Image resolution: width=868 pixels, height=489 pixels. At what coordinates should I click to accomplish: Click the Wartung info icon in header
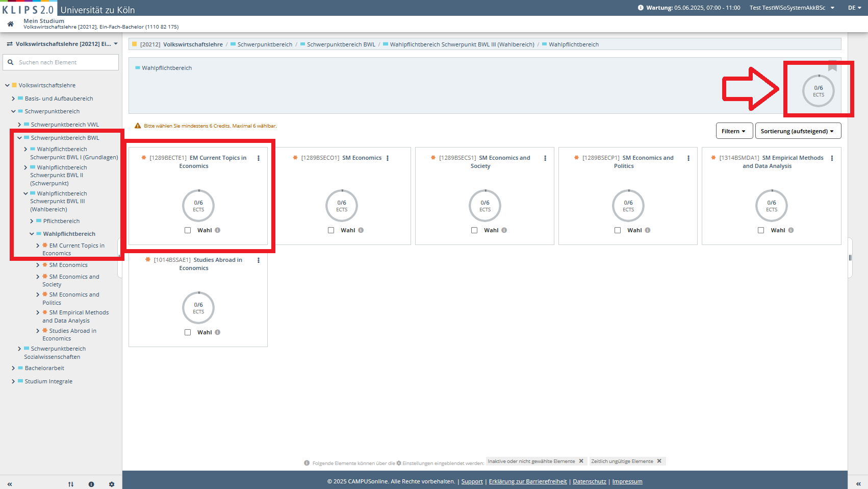tap(641, 8)
